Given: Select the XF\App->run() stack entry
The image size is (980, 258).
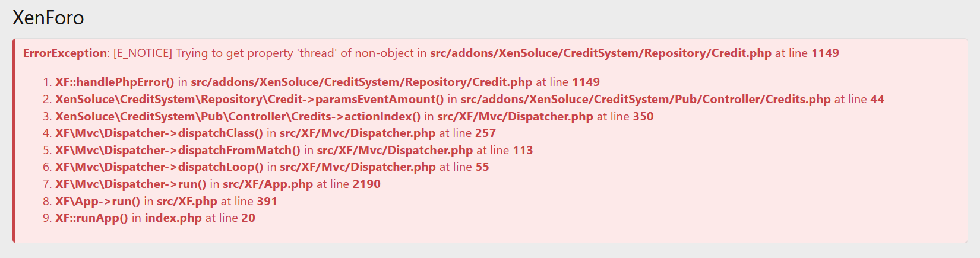Looking at the screenshot, I should 97,201.
